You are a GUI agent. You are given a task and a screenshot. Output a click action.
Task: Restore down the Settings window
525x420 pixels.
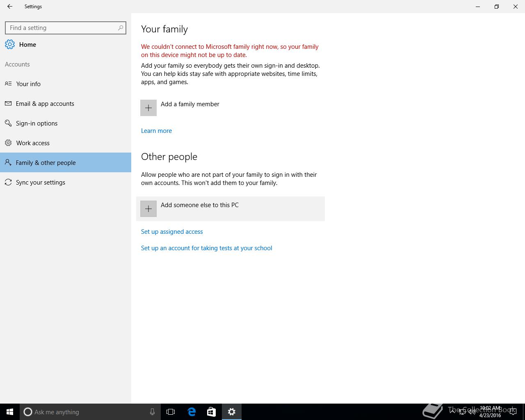click(497, 7)
